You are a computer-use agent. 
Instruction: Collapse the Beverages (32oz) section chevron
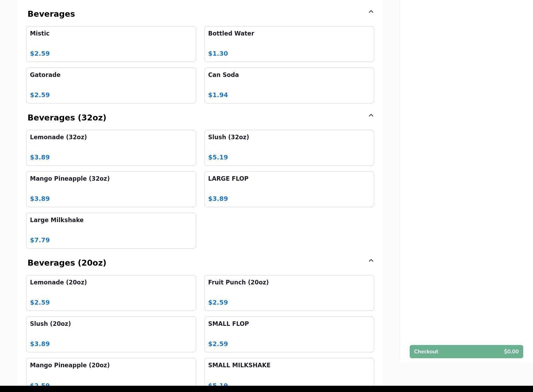point(371,116)
